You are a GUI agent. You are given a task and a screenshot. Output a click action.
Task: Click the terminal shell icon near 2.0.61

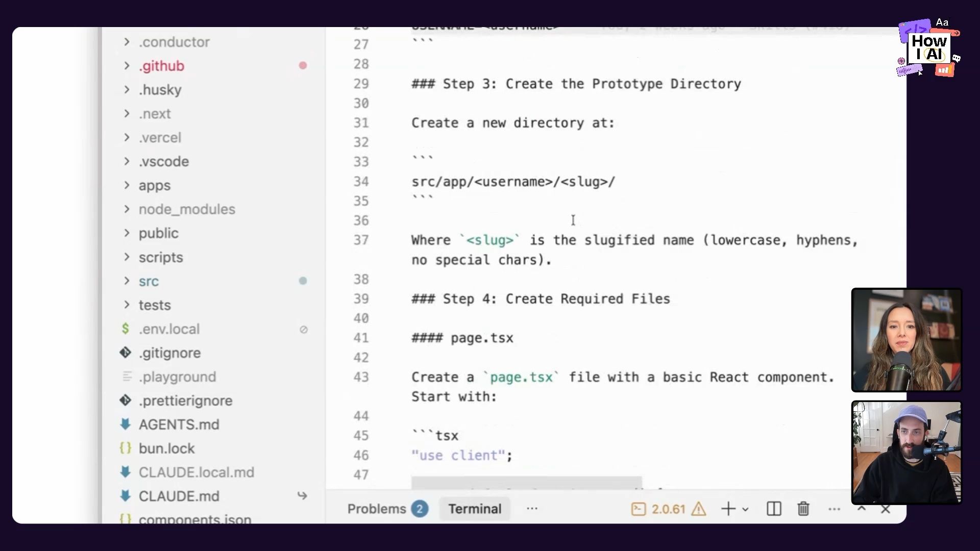(x=639, y=509)
